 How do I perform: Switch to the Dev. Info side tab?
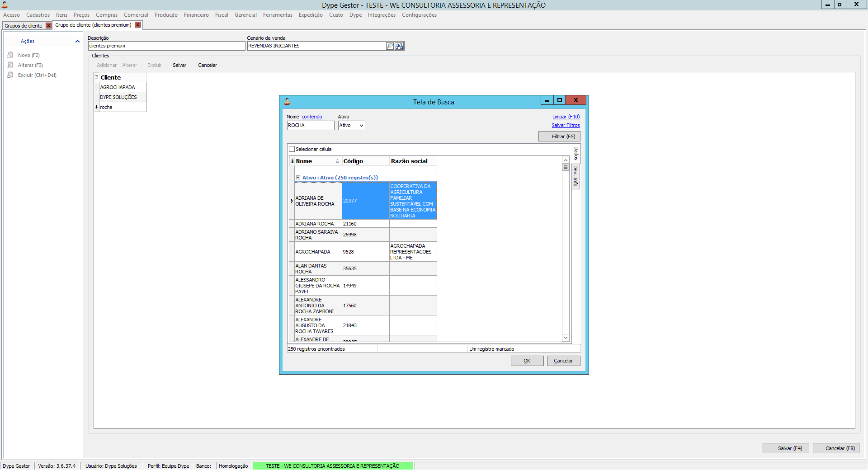(576, 176)
